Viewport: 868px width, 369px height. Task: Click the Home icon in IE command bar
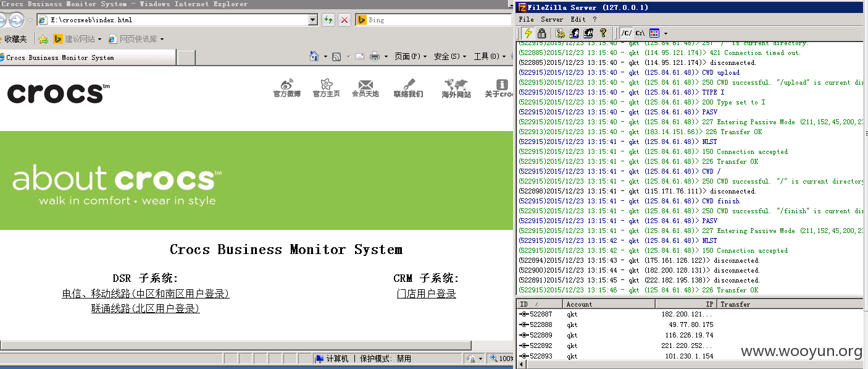click(314, 56)
